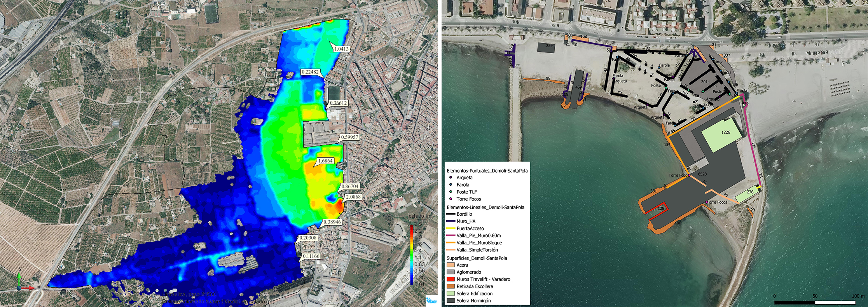Click the Torre Focos legend marker
The image size is (868, 307).
pos(451,199)
